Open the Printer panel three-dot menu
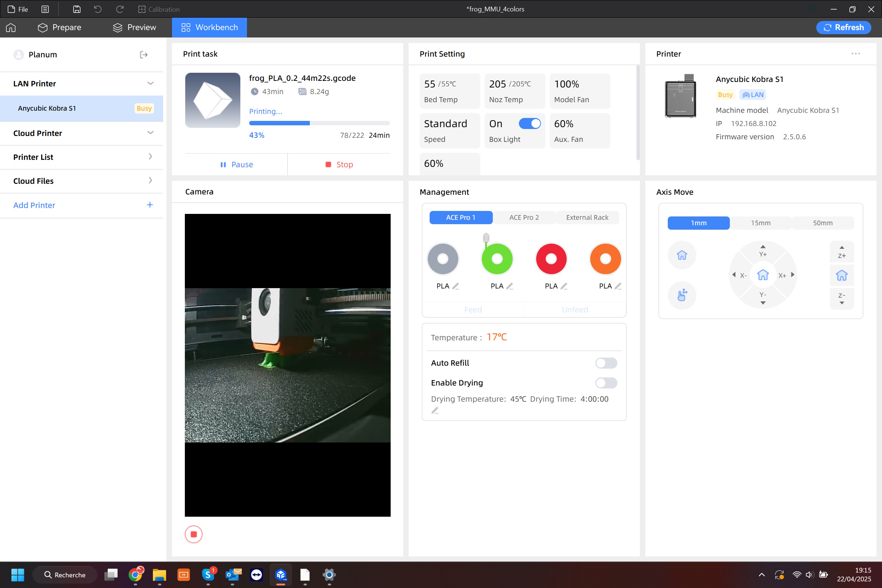882x588 pixels. click(856, 54)
